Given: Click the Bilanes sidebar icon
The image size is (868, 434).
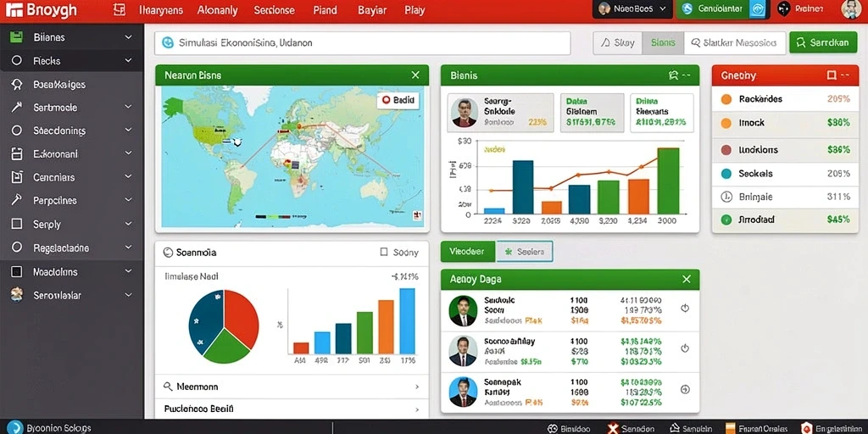Looking at the screenshot, I should coord(17,37).
